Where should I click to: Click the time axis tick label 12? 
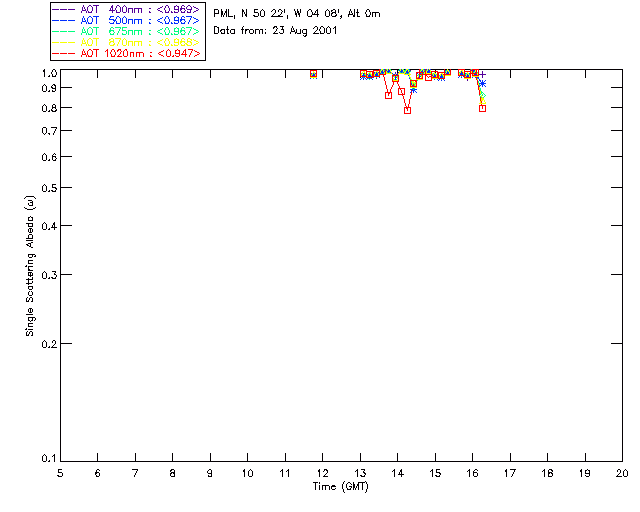(322, 473)
